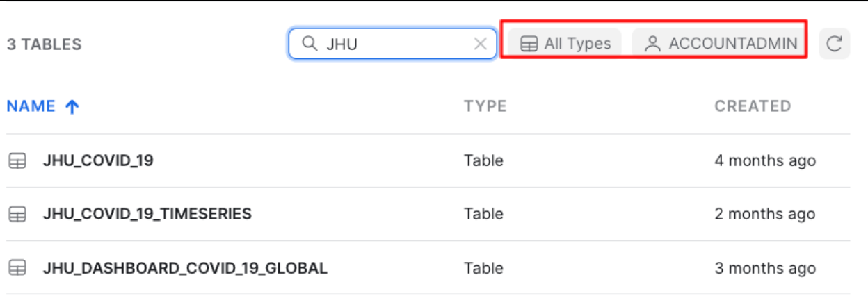The width and height of the screenshot is (868, 300).
Task: Click the NAME ascending sort arrow
Action: point(72,106)
